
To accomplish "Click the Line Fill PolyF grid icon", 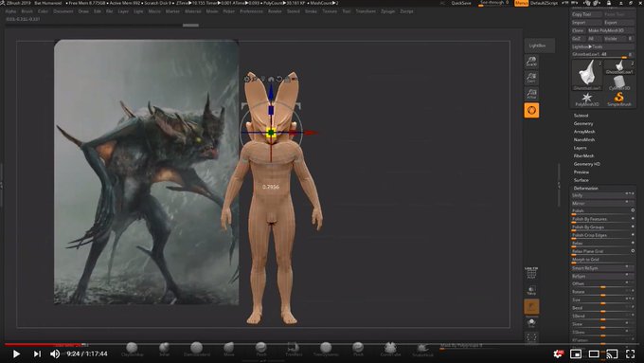I will click(x=531, y=273).
